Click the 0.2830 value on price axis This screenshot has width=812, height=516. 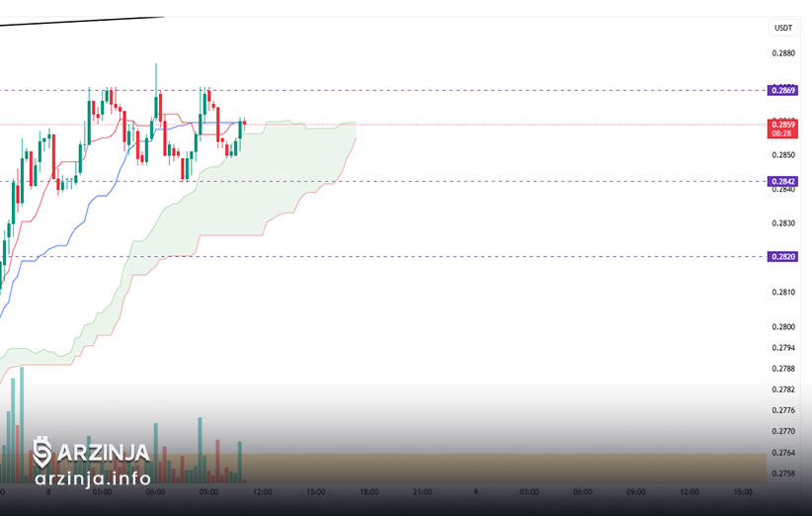(783, 223)
